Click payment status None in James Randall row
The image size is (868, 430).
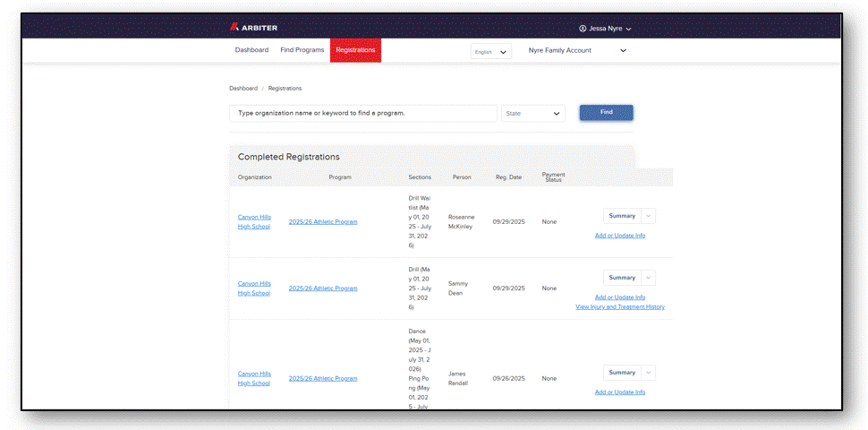(549, 378)
